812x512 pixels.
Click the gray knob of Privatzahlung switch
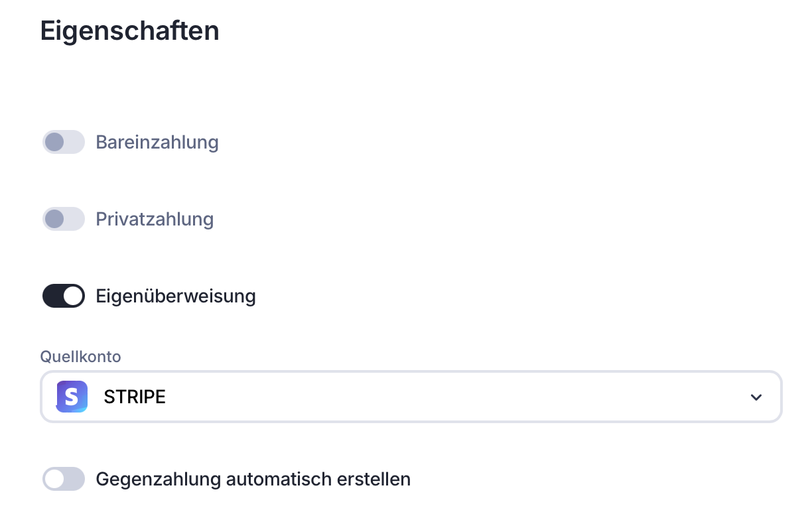click(54, 219)
